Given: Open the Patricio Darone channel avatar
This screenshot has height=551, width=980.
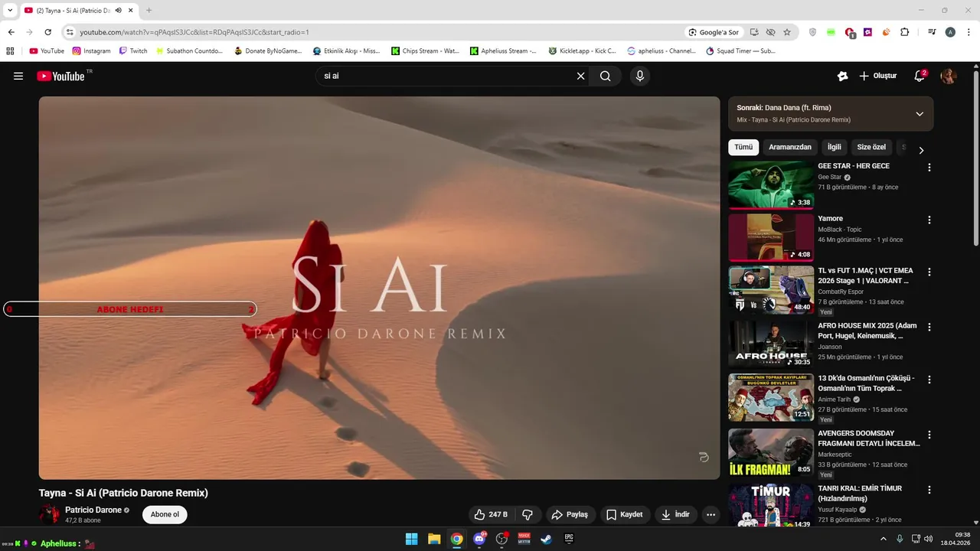Looking at the screenshot, I should [x=49, y=514].
